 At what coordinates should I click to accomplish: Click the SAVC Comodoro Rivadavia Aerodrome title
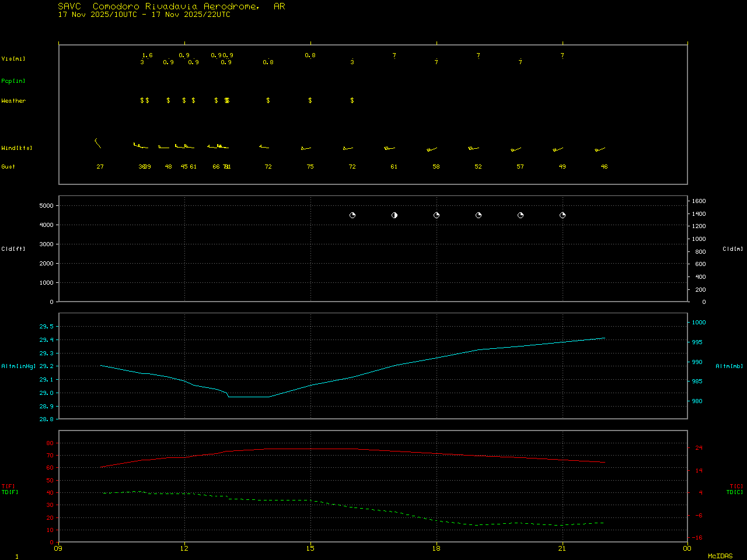click(172, 6)
